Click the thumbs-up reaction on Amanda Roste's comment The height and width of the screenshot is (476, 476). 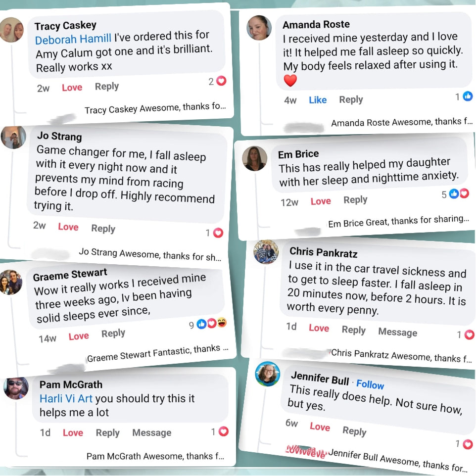coord(468,96)
